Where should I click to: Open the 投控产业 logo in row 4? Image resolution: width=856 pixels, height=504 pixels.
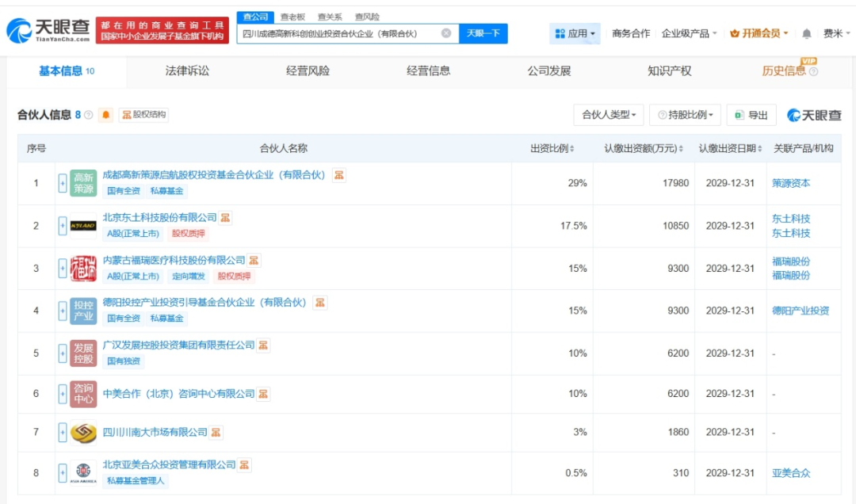[x=83, y=311]
